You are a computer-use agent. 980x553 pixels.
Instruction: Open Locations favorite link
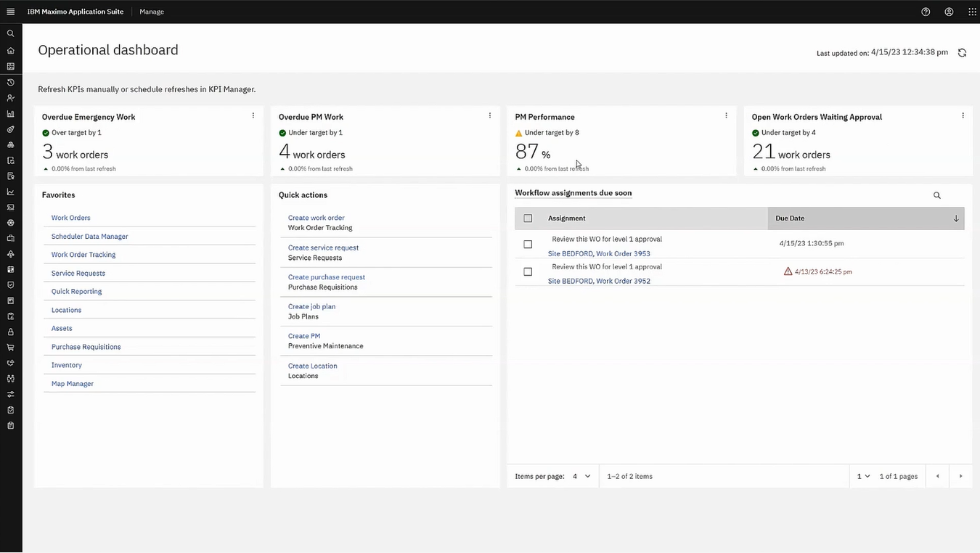pyautogui.click(x=66, y=310)
